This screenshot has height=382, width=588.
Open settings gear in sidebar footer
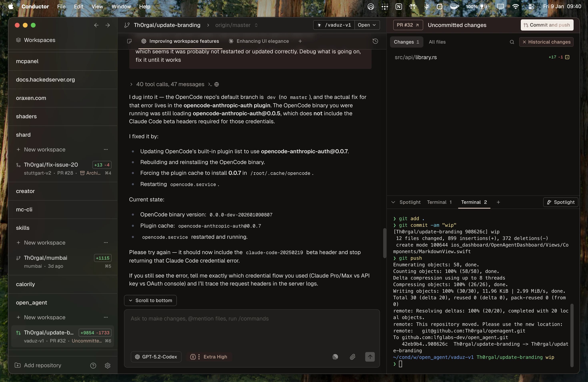pyautogui.click(x=107, y=365)
